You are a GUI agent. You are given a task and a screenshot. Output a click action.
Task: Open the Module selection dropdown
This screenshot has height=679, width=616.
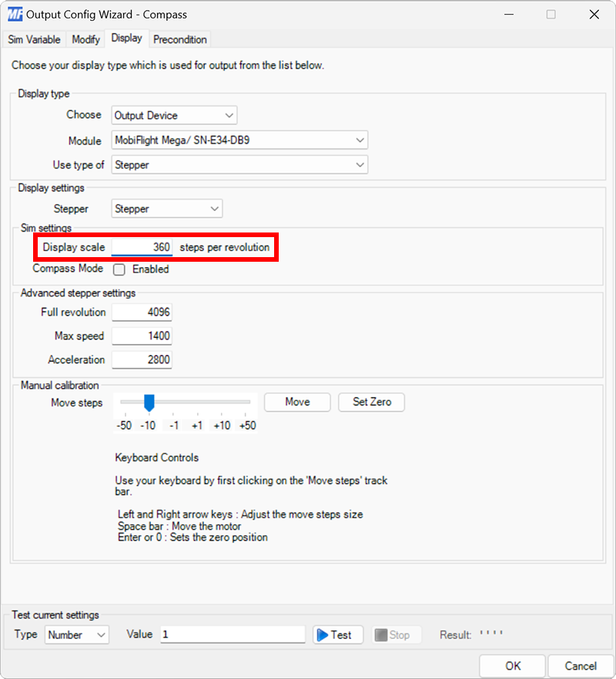pos(358,139)
